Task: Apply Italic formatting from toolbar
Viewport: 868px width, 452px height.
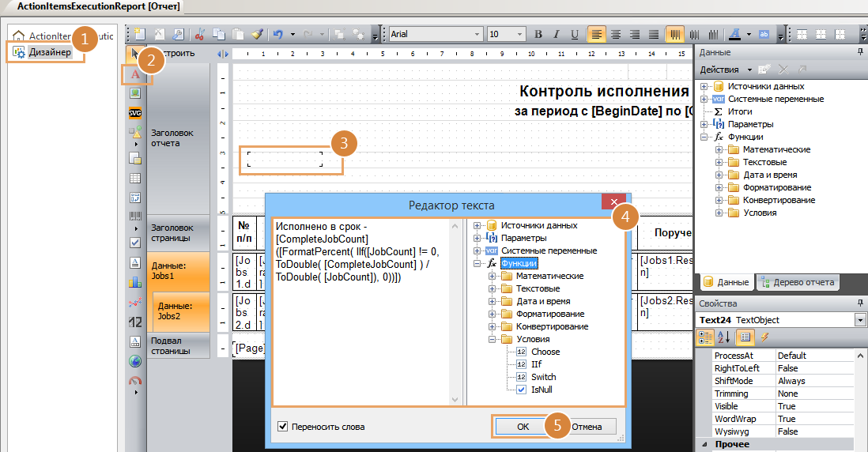Action: point(557,35)
